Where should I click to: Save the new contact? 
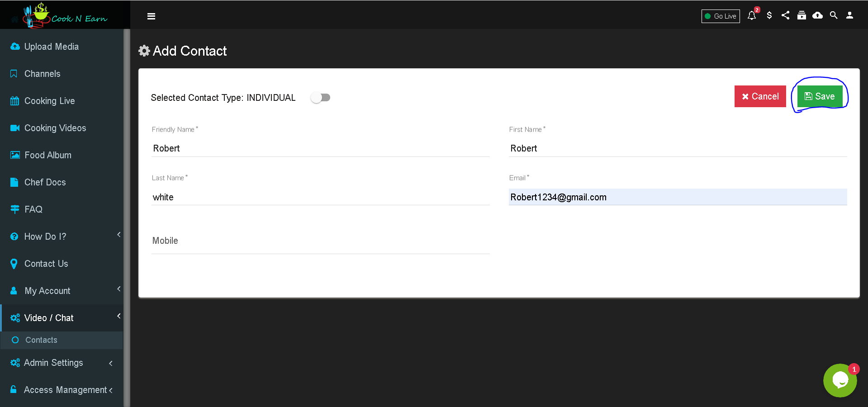coord(820,96)
